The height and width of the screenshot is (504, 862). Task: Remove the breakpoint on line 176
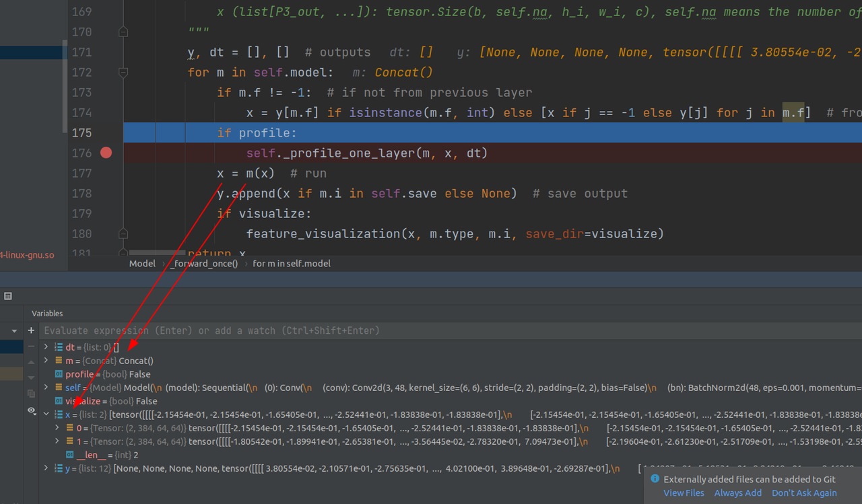(106, 153)
